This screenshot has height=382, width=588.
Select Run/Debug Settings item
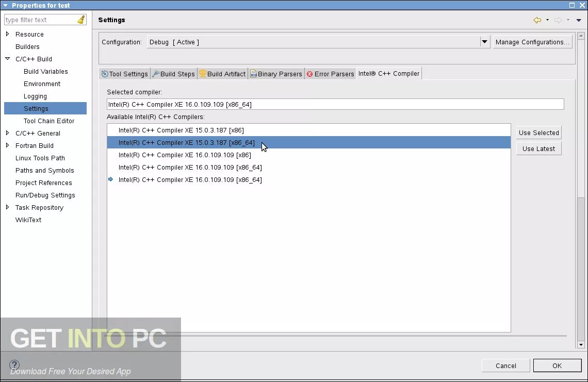(45, 195)
